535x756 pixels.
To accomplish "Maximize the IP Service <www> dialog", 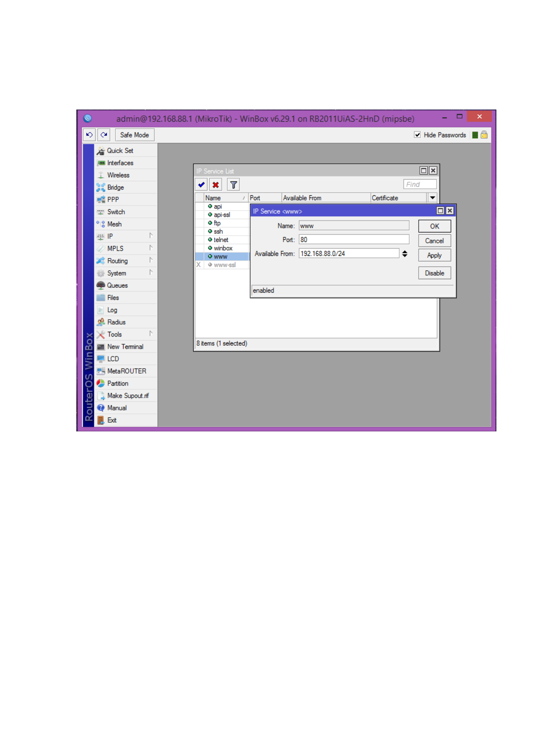I will click(440, 211).
